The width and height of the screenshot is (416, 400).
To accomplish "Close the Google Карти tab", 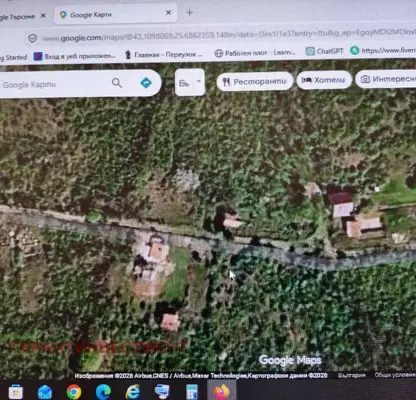I will [x=168, y=13].
